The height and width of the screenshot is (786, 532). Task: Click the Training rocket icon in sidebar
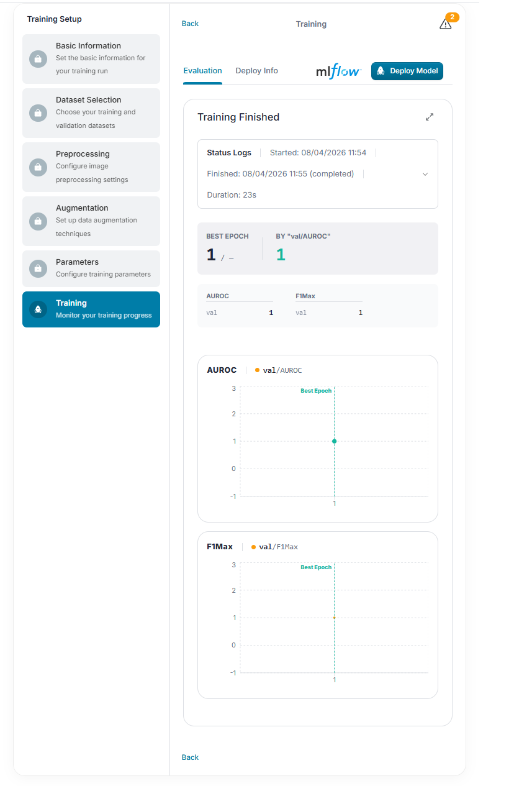pos(38,309)
